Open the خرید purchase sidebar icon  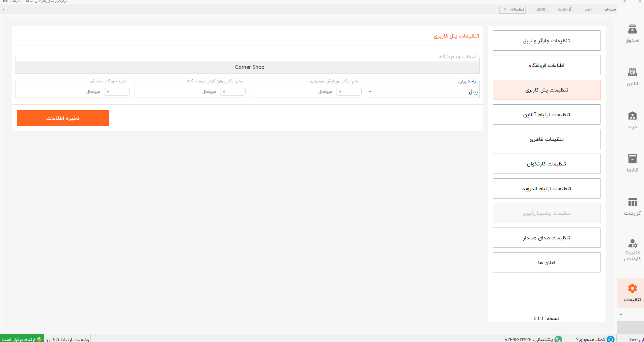click(x=632, y=120)
